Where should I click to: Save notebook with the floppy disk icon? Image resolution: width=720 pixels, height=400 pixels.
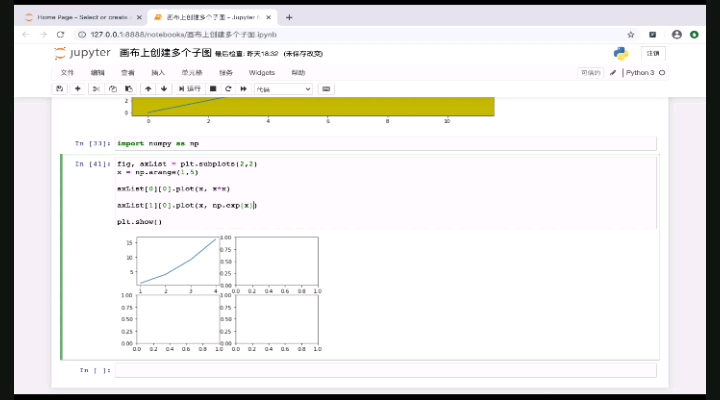[x=60, y=89]
